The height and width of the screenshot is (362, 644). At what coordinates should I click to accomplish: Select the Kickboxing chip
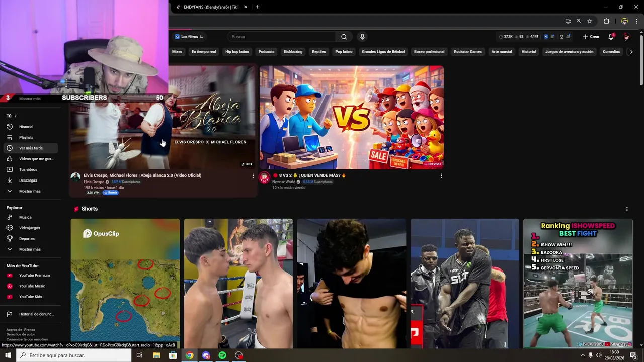pyautogui.click(x=293, y=52)
